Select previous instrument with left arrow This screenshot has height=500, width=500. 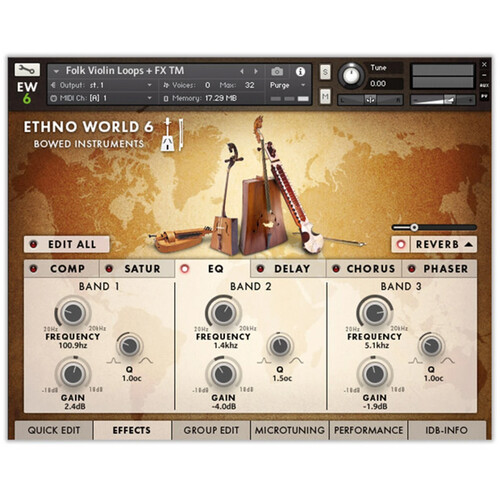(242, 71)
